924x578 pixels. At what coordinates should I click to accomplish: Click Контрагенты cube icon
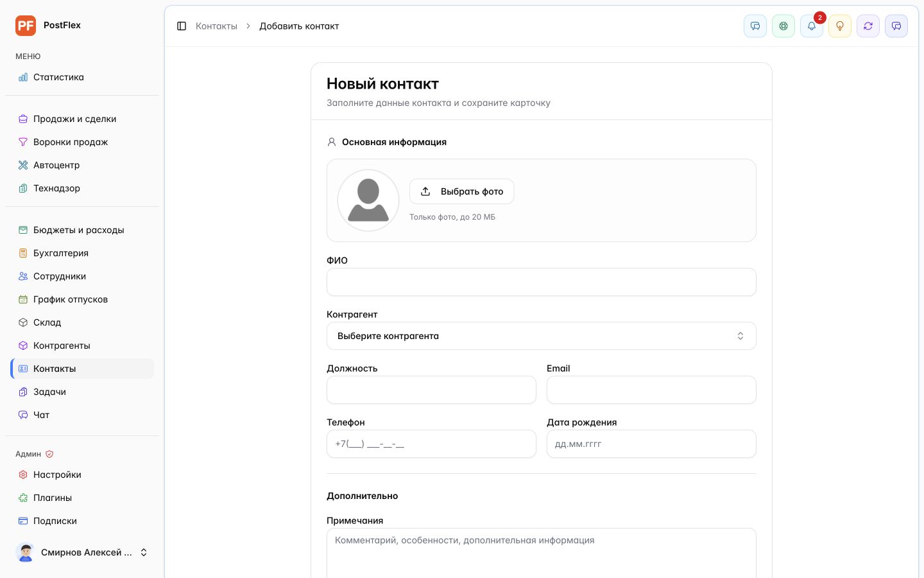click(x=23, y=346)
